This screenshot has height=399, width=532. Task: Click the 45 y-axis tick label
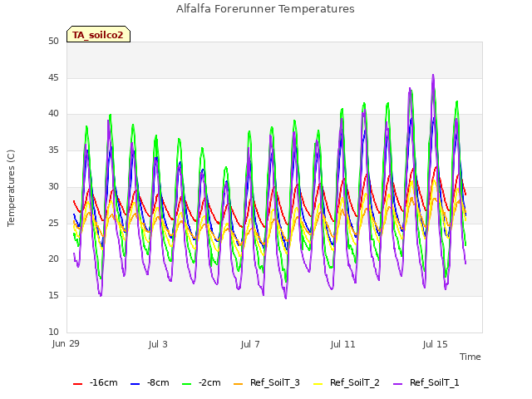point(53,77)
